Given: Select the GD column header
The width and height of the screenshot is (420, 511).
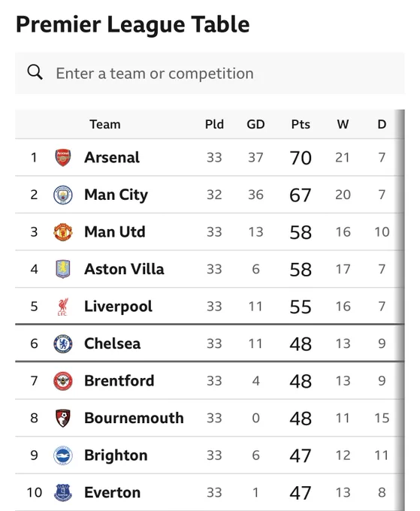Looking at the screenshot, I should pos(255,124).
